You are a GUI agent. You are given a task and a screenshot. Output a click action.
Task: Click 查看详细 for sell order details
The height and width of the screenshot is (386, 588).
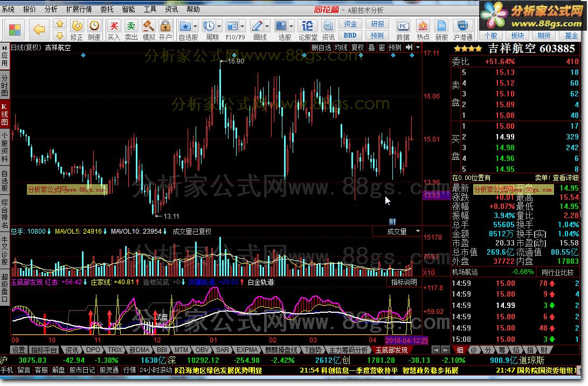[x=565, y=178]
